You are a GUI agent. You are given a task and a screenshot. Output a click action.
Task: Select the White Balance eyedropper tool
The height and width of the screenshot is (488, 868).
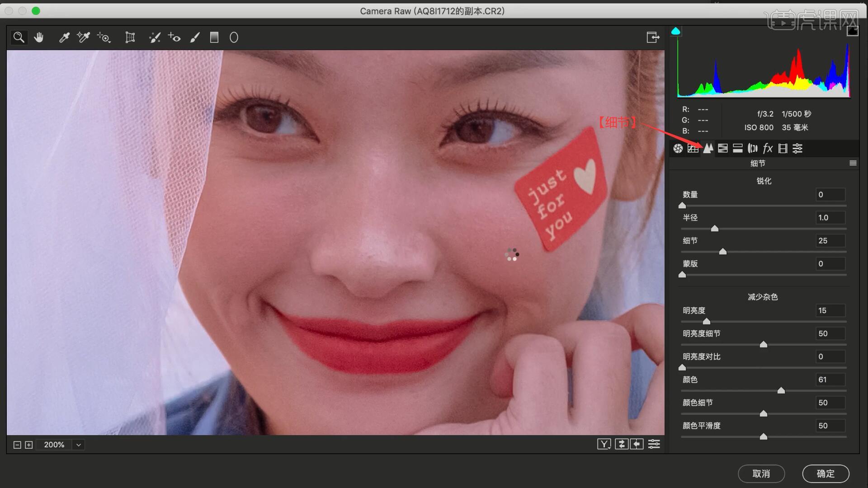[x=64, y=38]
